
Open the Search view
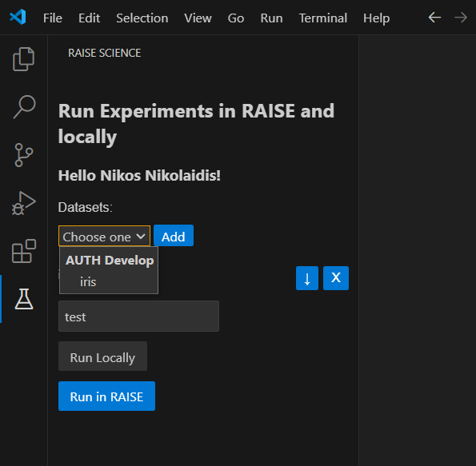pos(24,107)
